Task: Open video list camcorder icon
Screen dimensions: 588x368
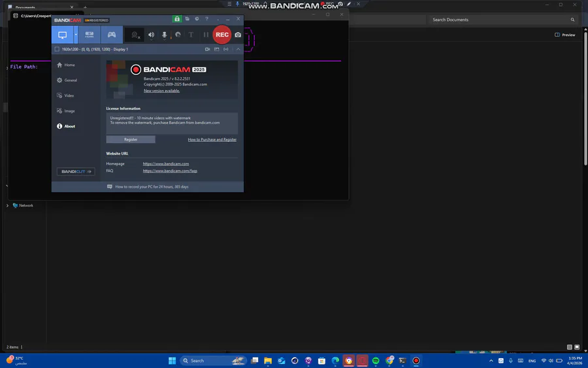Action: [207, 49]
